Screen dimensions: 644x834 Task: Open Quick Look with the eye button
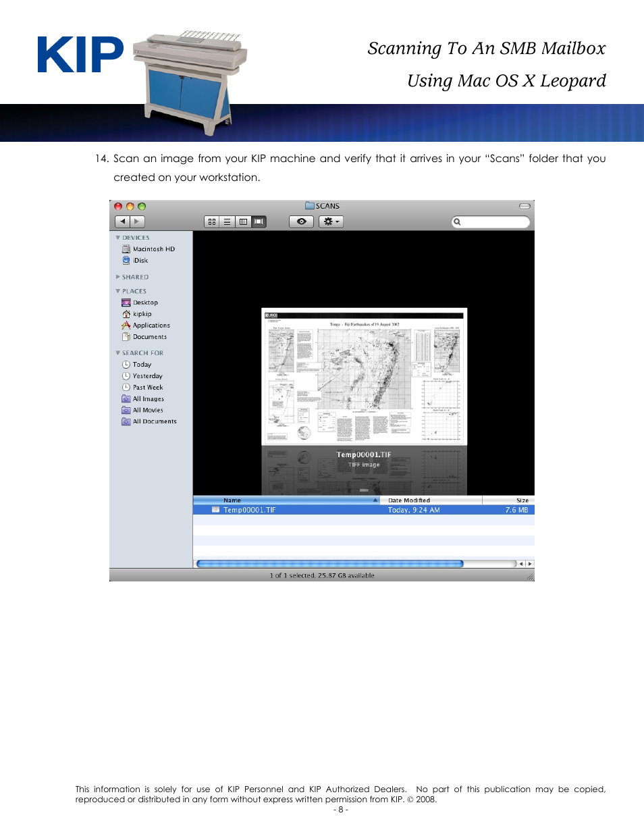tap(301, 221)
